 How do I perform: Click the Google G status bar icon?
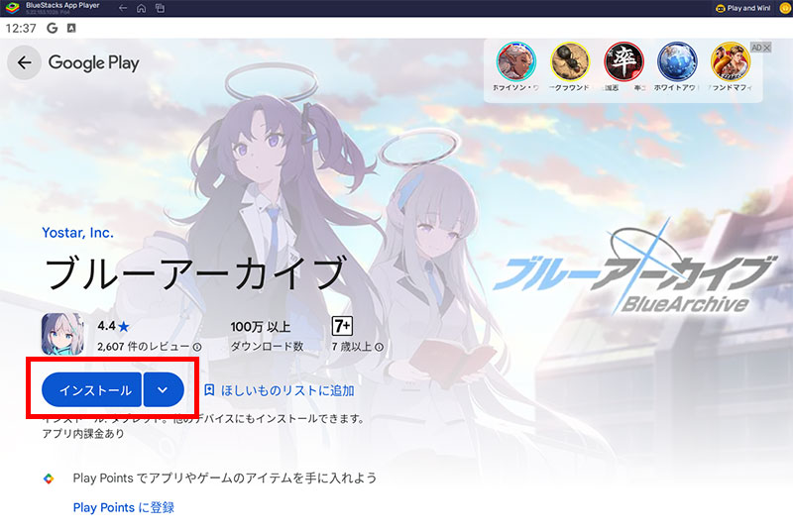[x=51, y=28]
